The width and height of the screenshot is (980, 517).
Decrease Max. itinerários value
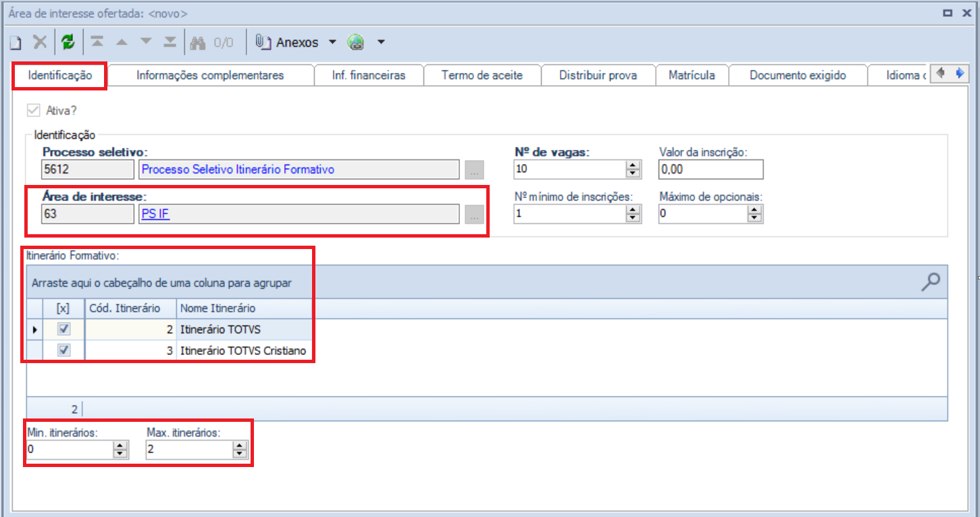pyautogui.click(x=239, y=454)
